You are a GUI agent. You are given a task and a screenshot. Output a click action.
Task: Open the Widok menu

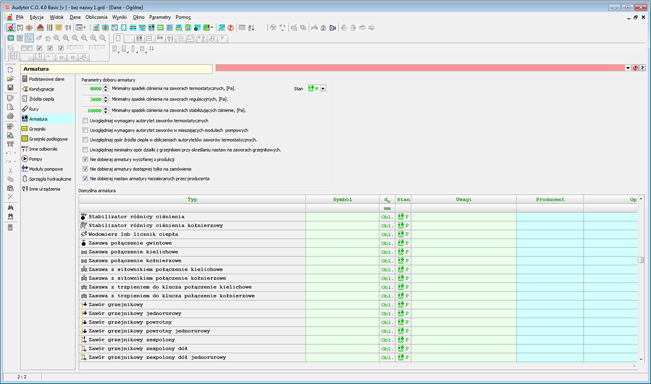click(x=56, y=17)
